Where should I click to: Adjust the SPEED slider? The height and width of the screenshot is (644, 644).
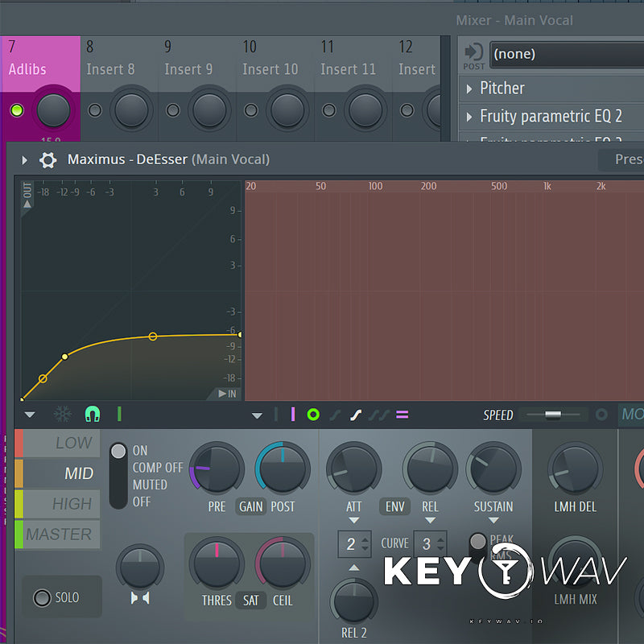click(553, 415)
